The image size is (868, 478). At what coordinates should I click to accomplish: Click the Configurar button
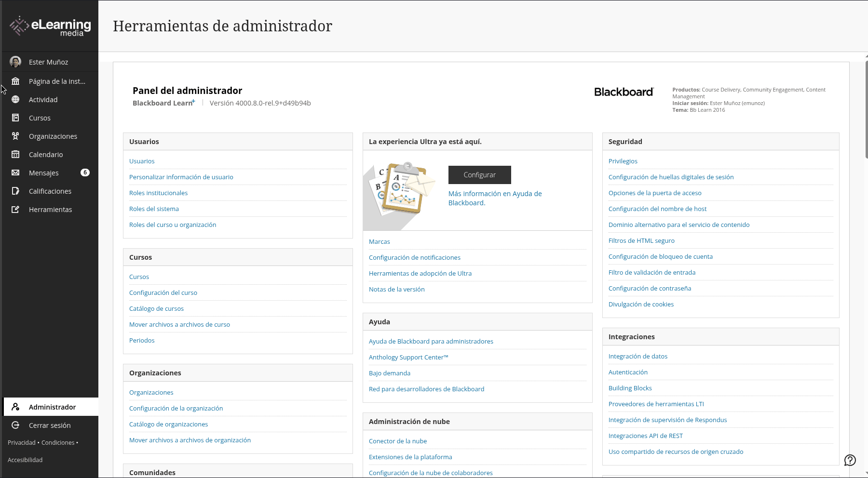click(480, 174)
